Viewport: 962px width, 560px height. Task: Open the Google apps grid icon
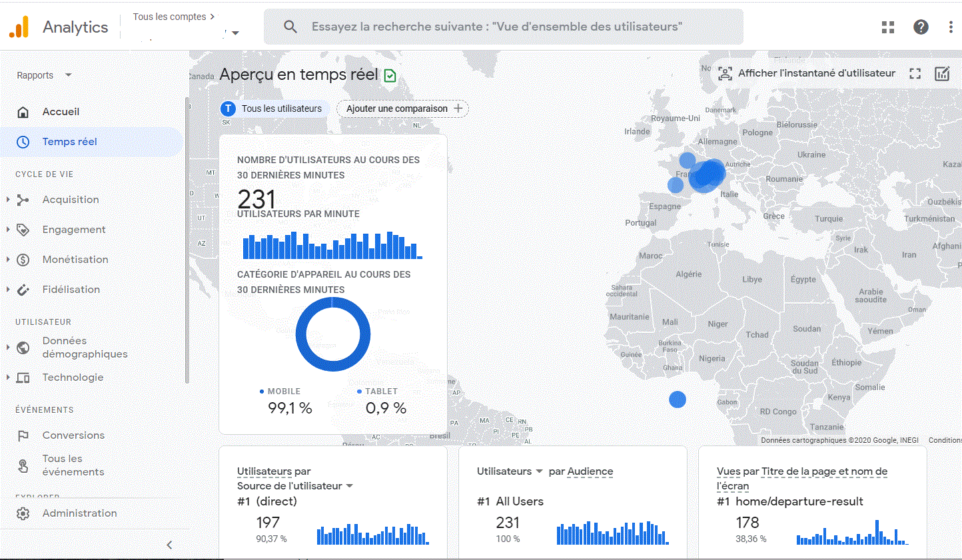pyautogui.click(x=888, y=27)
